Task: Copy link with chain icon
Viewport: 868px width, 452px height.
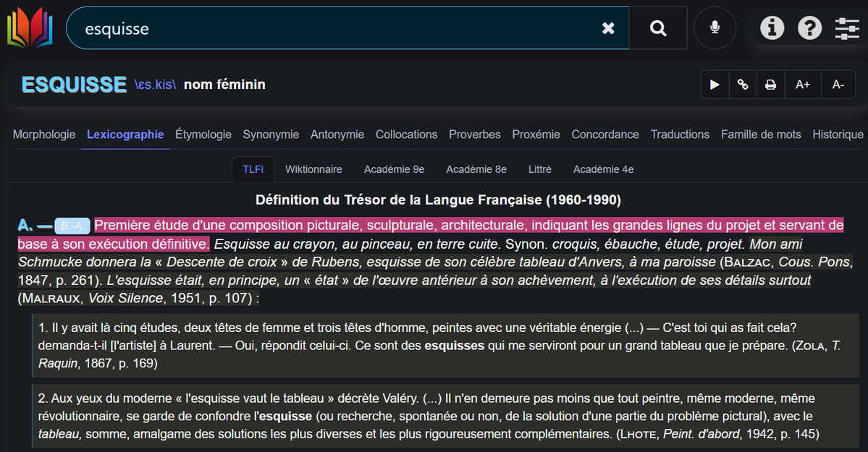Action: click(x=743, y=85)
